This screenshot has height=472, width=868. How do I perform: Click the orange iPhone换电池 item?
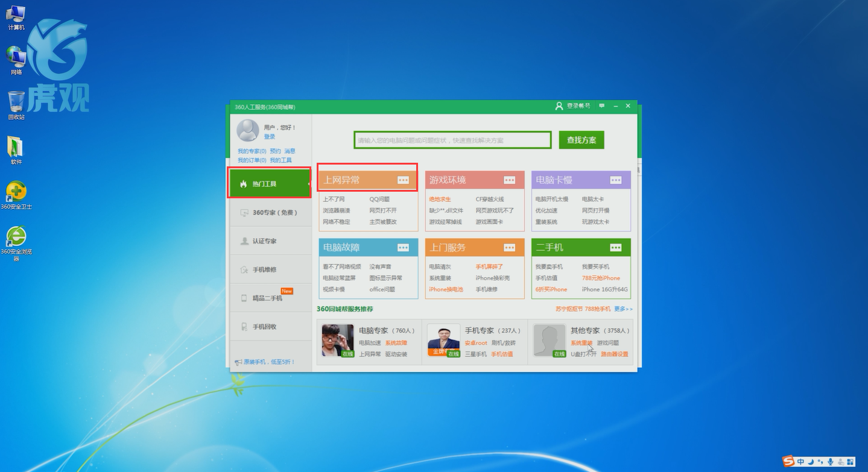pyautogui.click(x=446, y=289)
